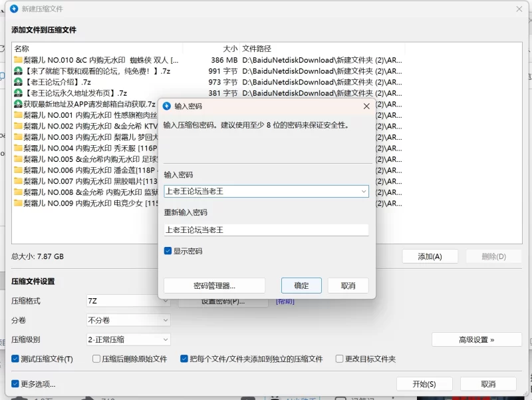
Task: Click the app icon in the 输入密码 title bar
Action: [x=166, y=106]
